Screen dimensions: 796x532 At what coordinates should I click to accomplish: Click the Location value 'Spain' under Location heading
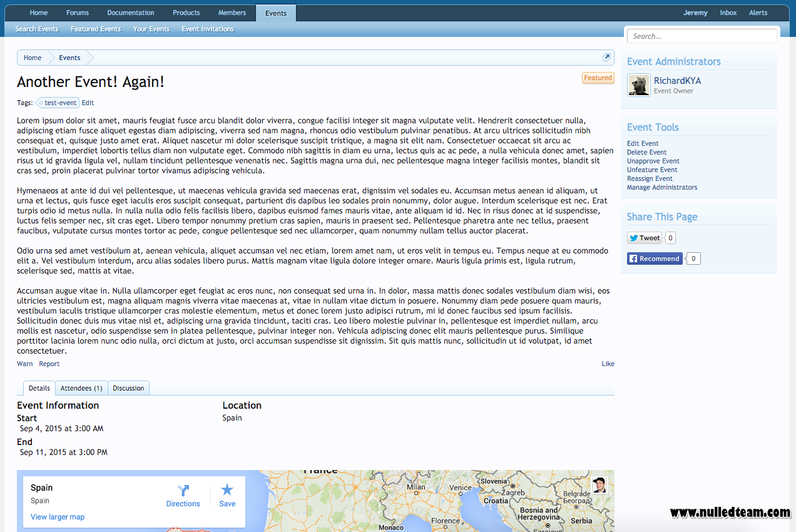232,418
